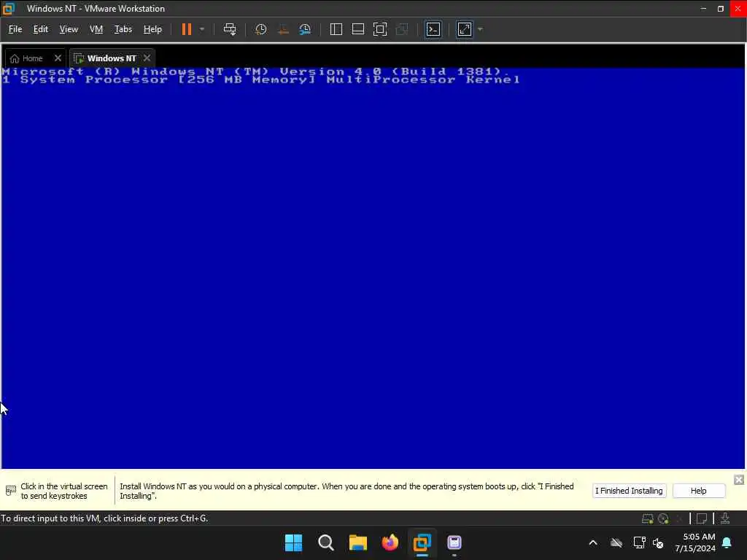Click the Unity mode icon
Image resolution: width=747 pixels, height=560 pixels.
coord(402,29)
